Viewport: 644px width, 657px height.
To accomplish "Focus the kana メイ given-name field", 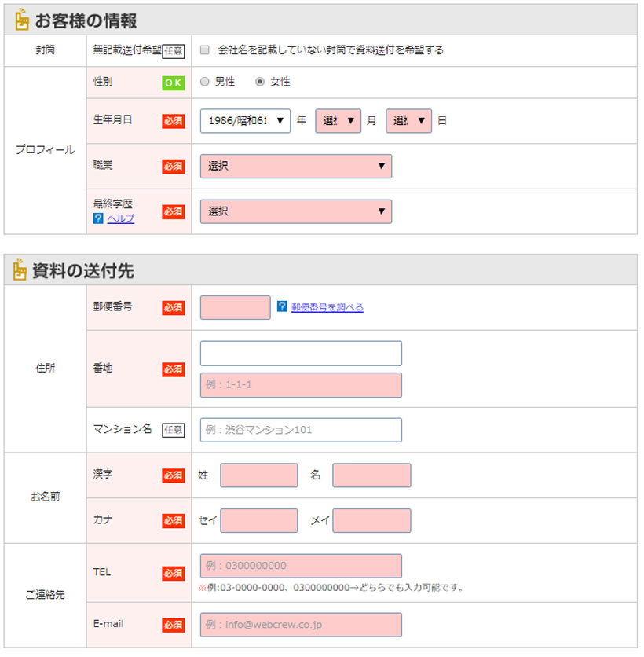I will pos(371,520).
